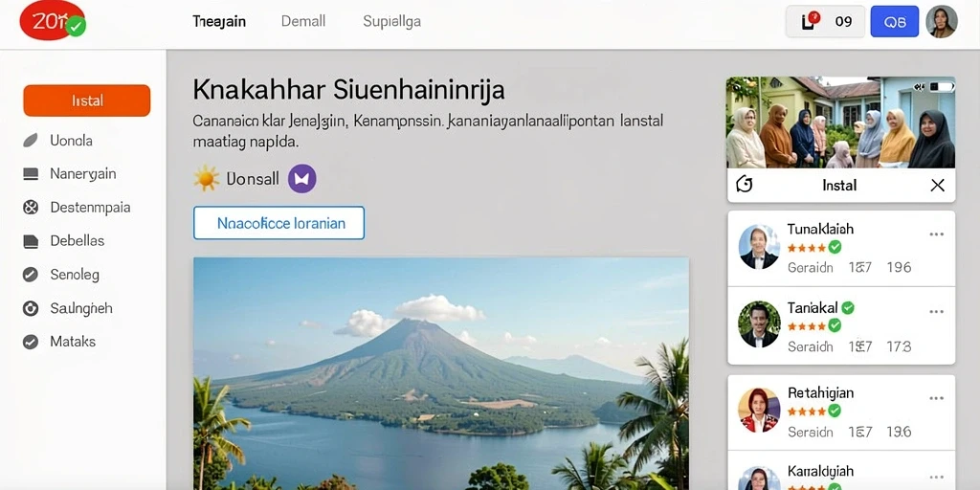Toggle the checkmark beside Mataks
The image size is (980, 490).
coord(31,342)
